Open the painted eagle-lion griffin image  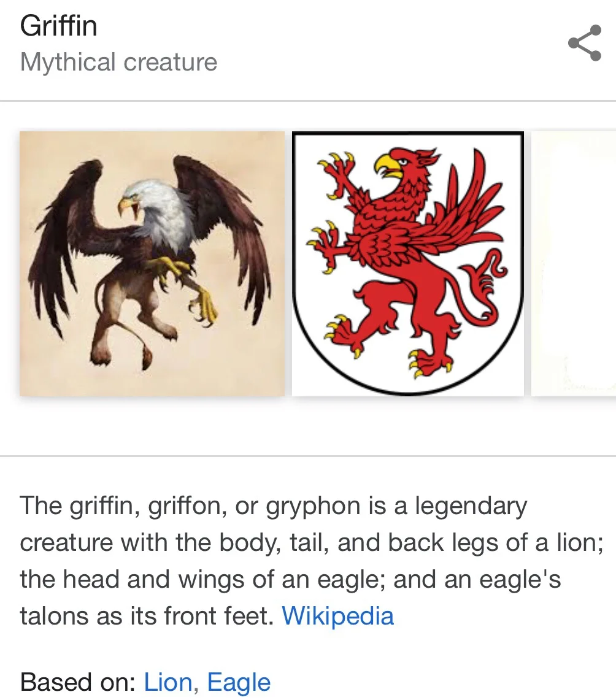152,263
